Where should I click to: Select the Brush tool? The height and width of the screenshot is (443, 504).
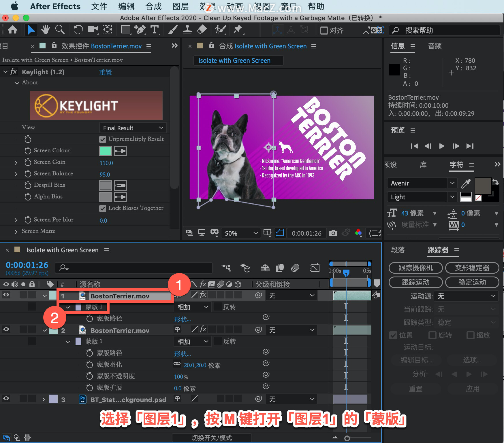point(173,30)
